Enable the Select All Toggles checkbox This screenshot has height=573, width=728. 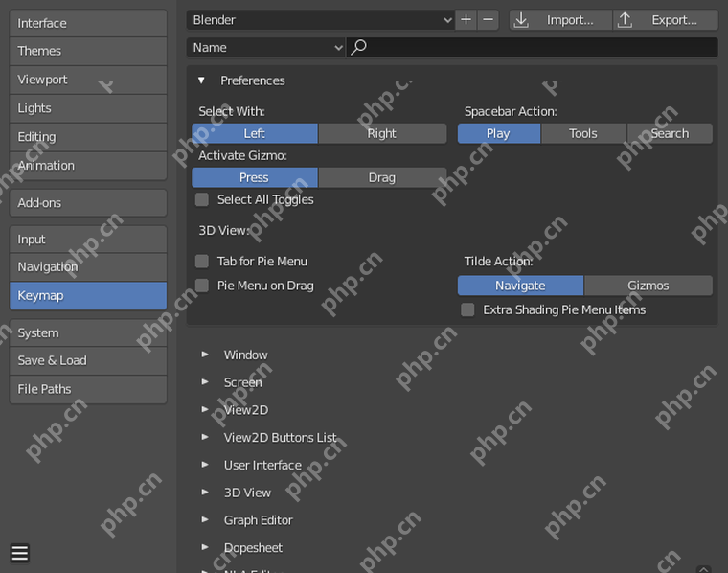(x=202, y=199)
